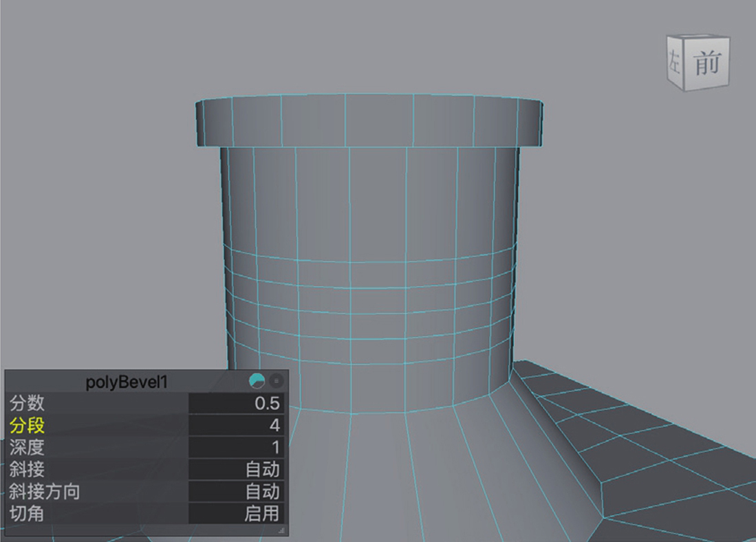Select the 深度 attribute label

[27, 448]
